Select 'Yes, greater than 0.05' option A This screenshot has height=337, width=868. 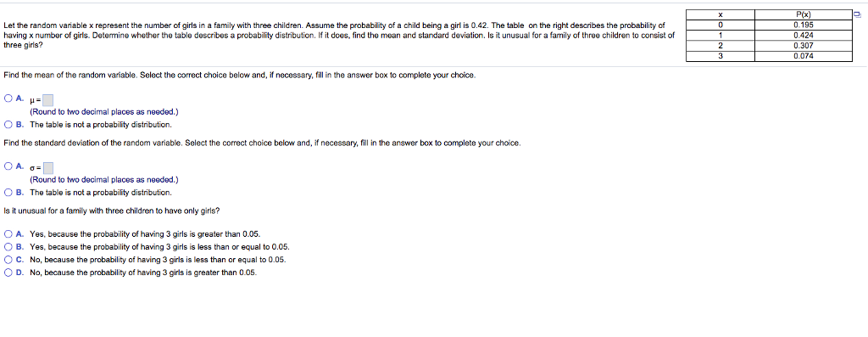(x=8, y=234)
